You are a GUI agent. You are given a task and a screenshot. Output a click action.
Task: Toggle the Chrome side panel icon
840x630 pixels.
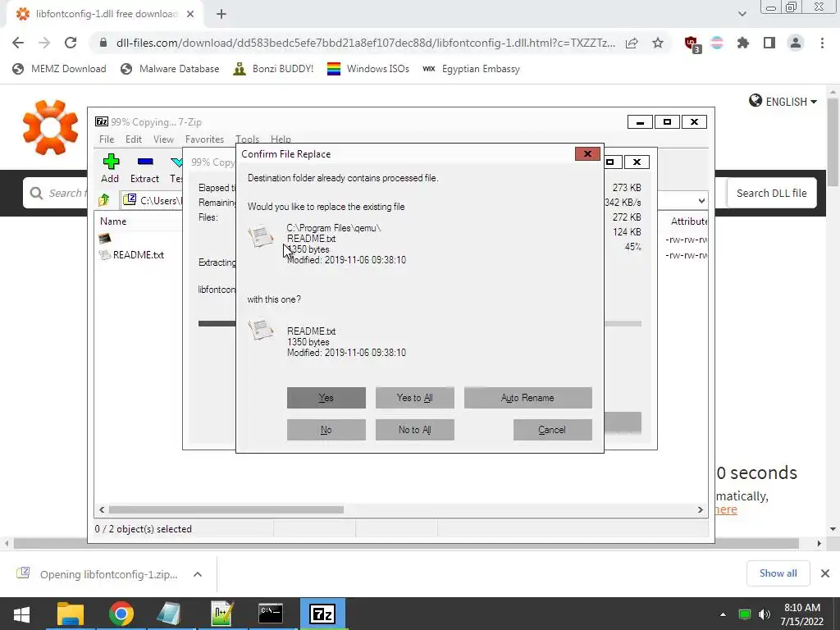coord(769,43)
